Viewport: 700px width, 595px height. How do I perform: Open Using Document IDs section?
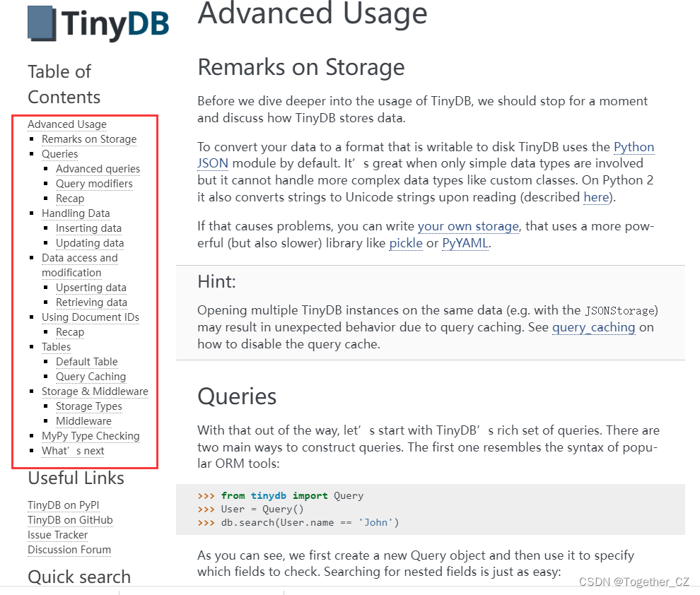tap(91, 317)
